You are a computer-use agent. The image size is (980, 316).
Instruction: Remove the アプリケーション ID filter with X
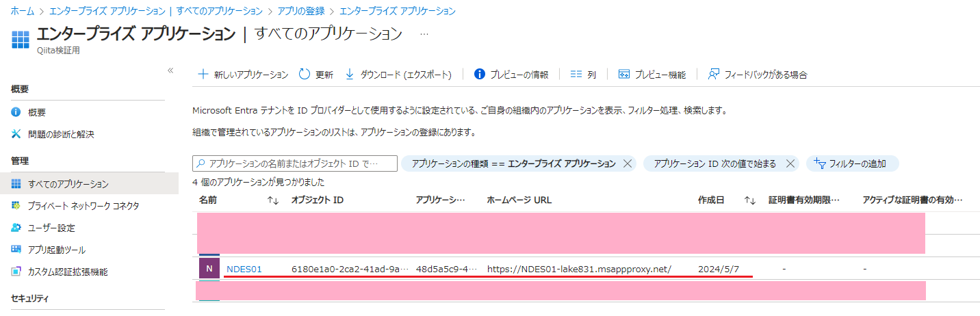pos(789,163)
